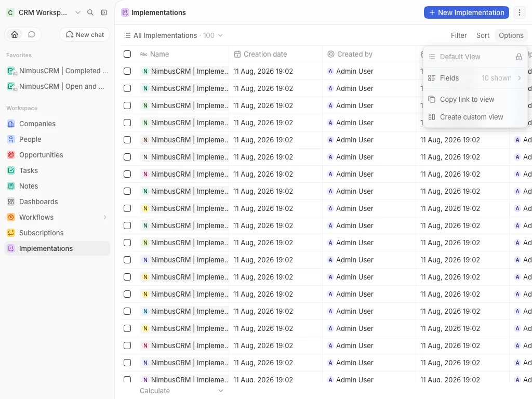Click the Dashboards grid icon
532x399 pixels.
click(x=11, y=202)
